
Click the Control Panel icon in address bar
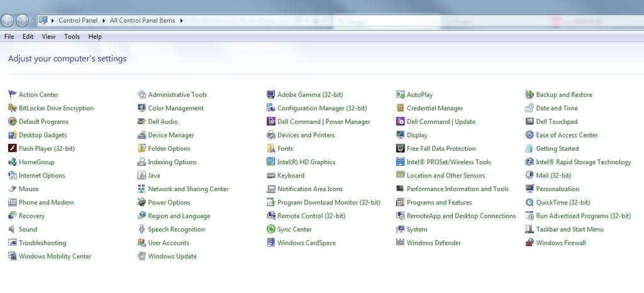pos(43,20)
